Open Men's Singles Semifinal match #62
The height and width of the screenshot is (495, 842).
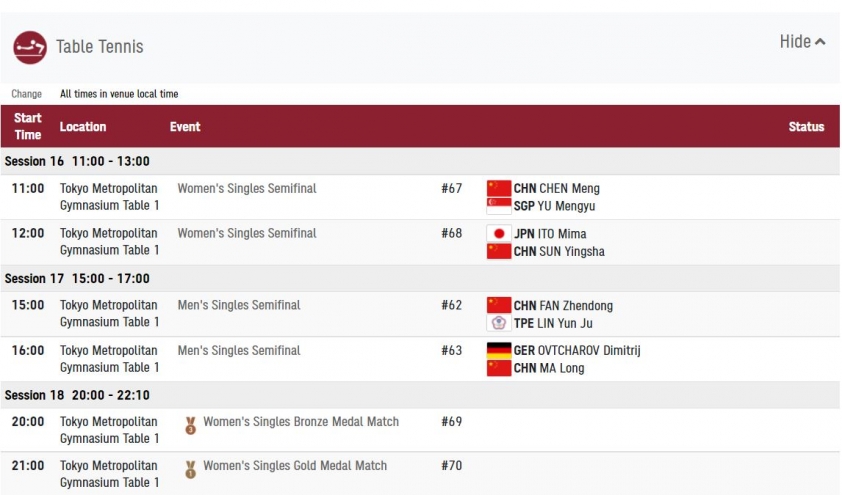click(239, 305)
